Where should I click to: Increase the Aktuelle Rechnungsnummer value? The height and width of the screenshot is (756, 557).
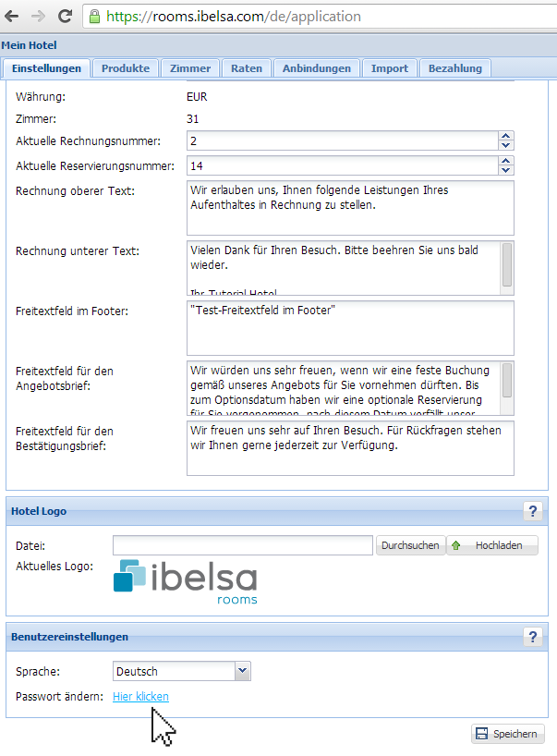click(x=505, y=136)
